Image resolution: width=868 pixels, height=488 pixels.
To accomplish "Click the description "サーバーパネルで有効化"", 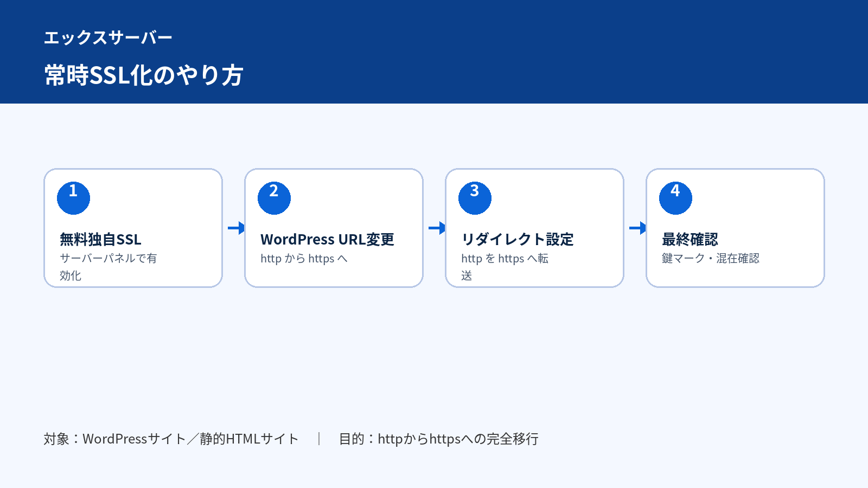I will point(108,267).
